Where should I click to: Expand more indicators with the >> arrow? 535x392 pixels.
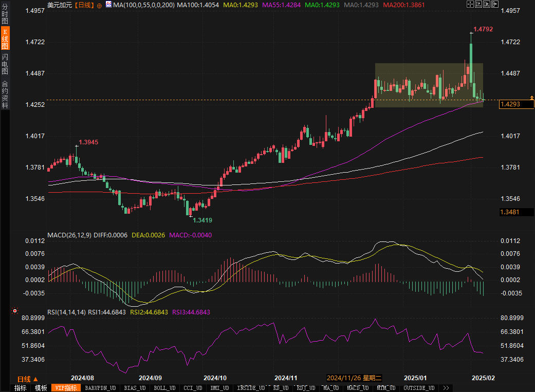tap(446, 388)
